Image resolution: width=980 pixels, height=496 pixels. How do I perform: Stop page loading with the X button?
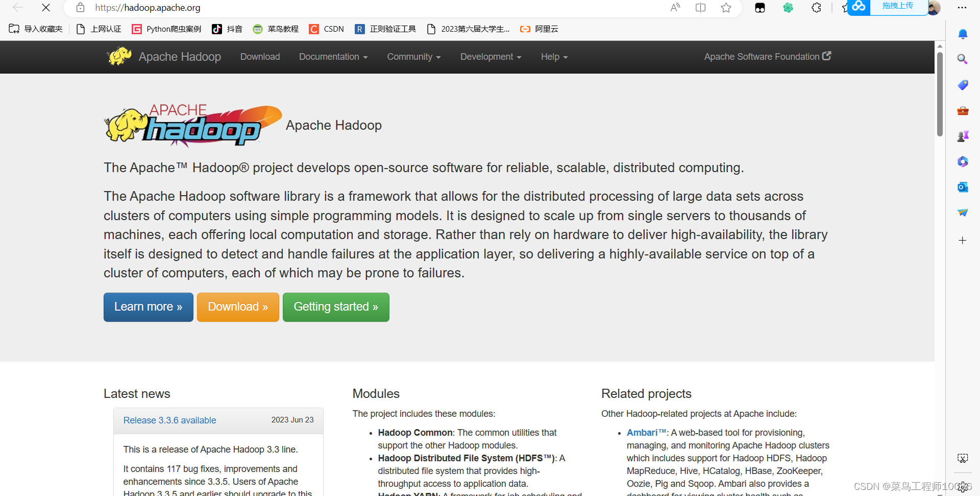[46, 8]
